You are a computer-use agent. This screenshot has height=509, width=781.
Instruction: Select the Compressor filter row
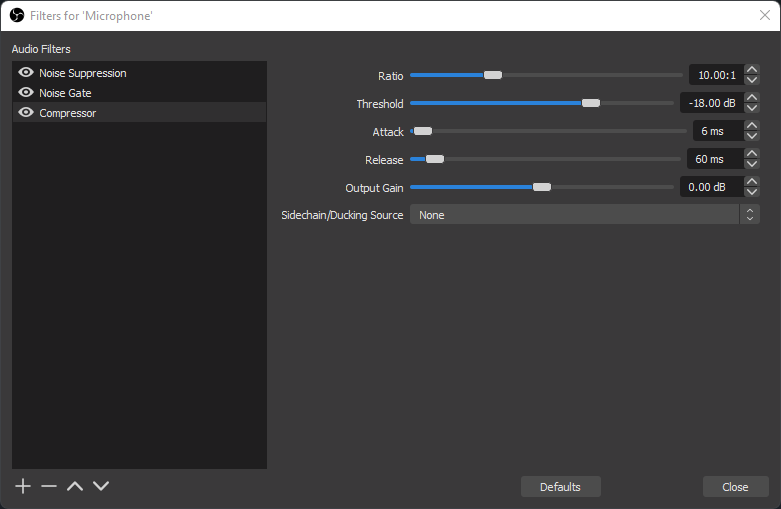[139, 113]
